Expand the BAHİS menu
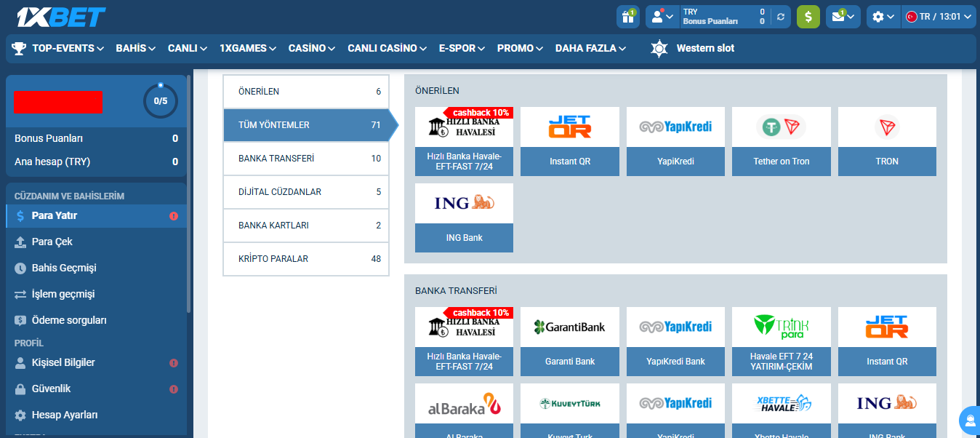The height and width of the screenshot is (438, 980). [136, 48]
